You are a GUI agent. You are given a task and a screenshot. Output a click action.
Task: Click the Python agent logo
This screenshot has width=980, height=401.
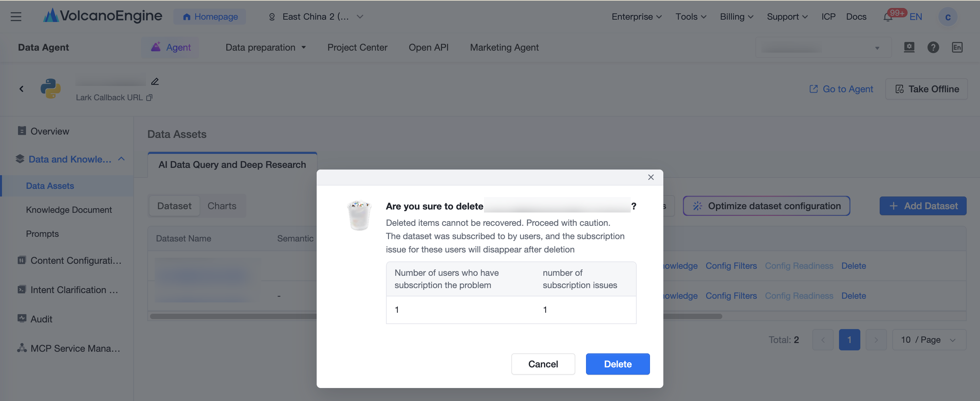tap(51, 89)
